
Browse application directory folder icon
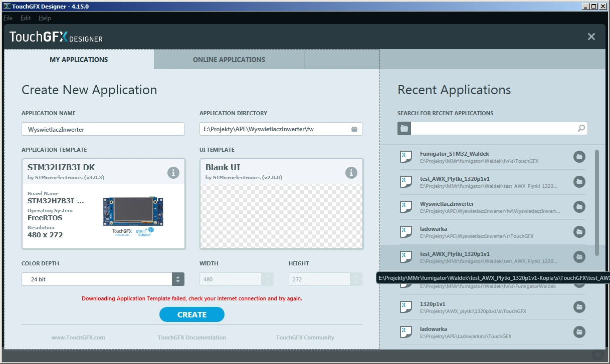tap(354, 129)
